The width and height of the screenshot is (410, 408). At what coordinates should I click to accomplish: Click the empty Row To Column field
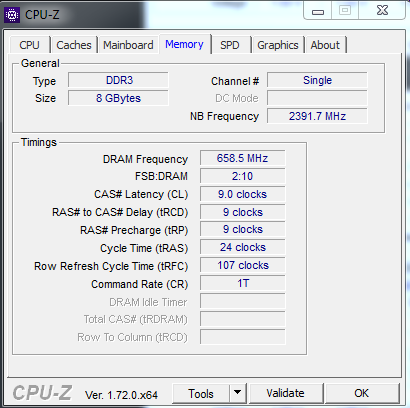tap(243, 337)
